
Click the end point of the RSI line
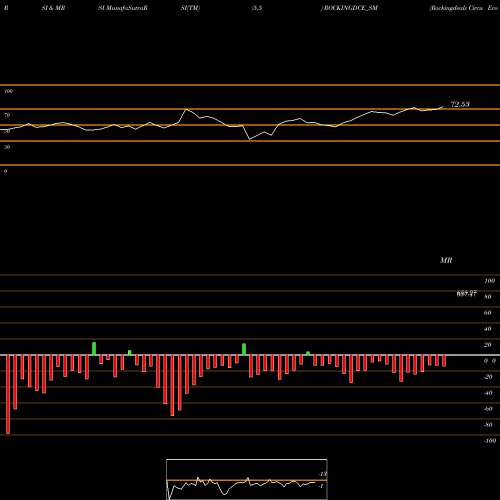[x=443, y=107]
